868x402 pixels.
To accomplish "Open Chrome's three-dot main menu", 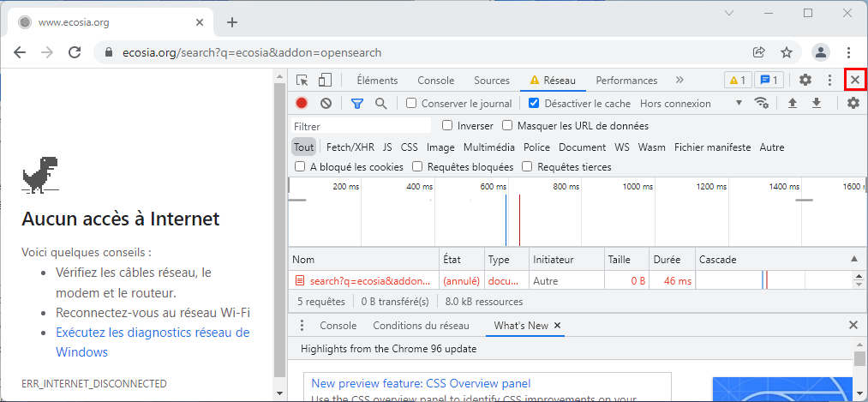I will pos(848,52).
